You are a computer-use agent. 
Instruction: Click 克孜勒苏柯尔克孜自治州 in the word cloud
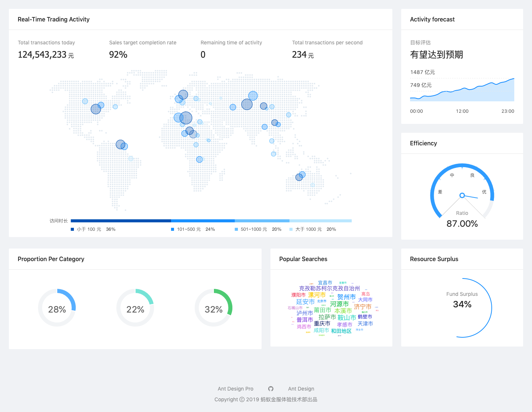[x=330, y=288]
